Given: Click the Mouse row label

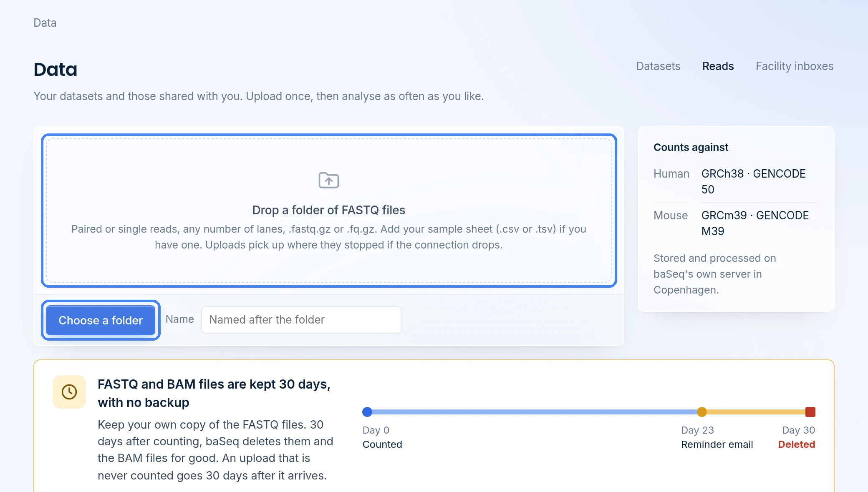Looking at the screenshot, I should (x=671, y=216).
